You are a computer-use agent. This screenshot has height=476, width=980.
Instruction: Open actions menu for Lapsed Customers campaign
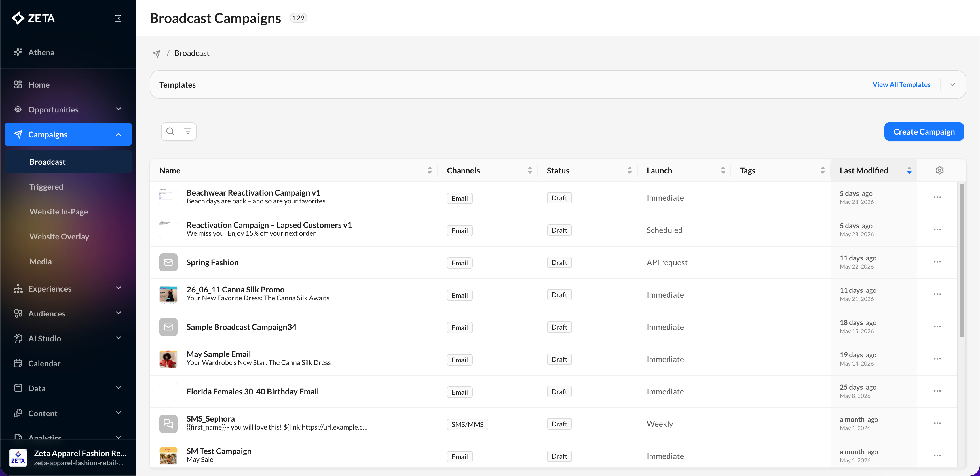(937, 229)
